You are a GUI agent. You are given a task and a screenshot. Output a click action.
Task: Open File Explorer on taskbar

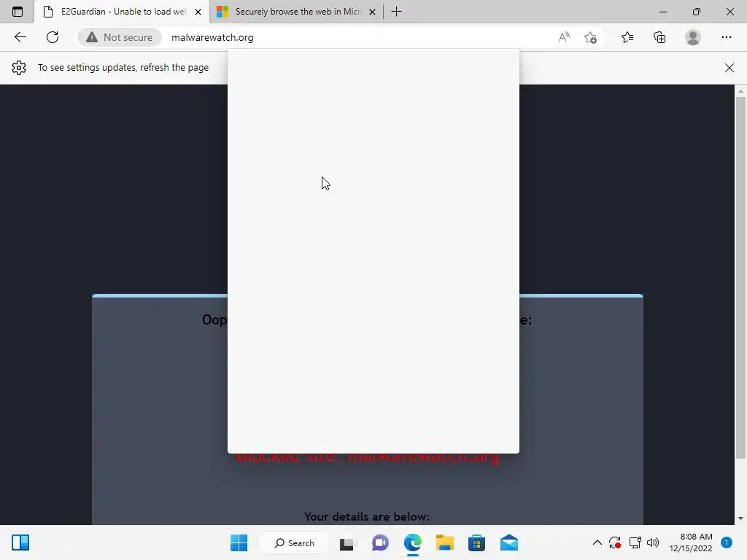tap(444, 542)
